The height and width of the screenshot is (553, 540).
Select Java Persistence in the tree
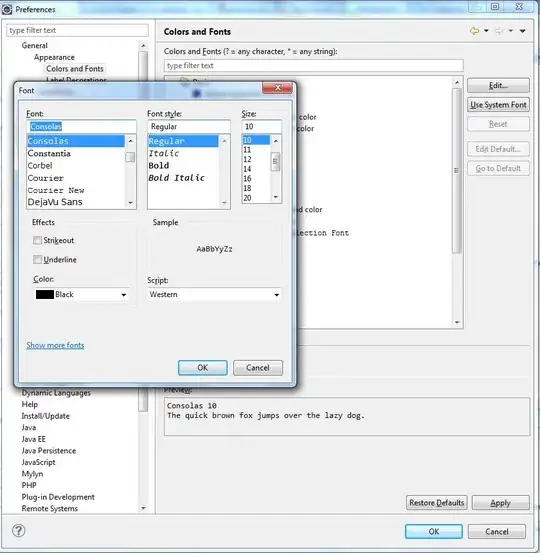coord(49,450)
